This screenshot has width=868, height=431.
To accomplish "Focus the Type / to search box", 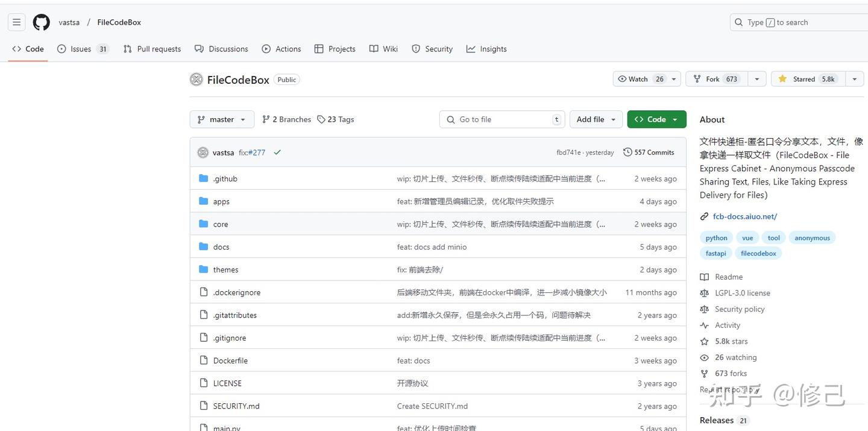I will pos(799,22).
